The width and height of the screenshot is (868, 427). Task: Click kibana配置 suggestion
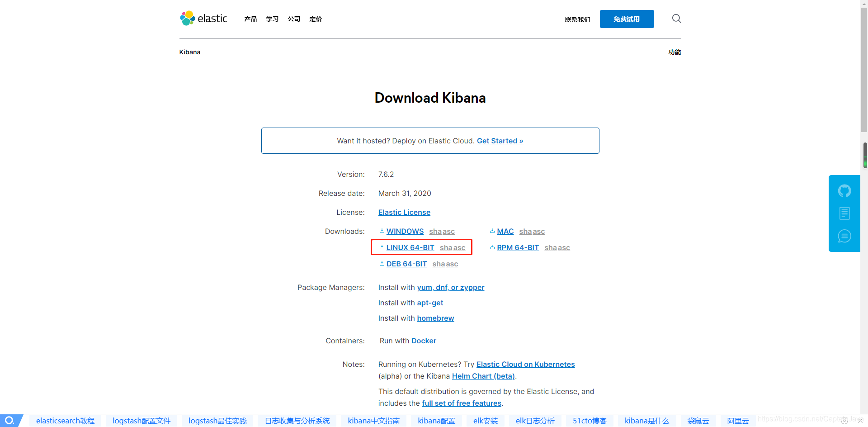[436, 421]
